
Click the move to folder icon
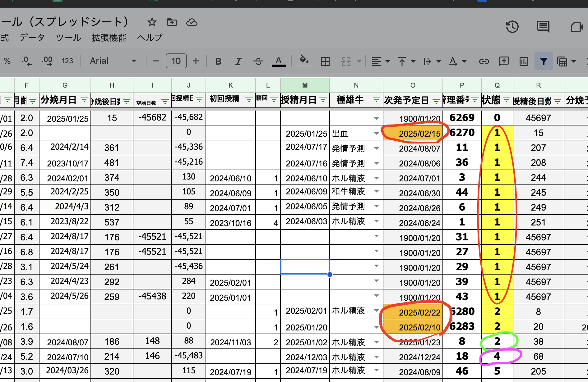point(172,22)
